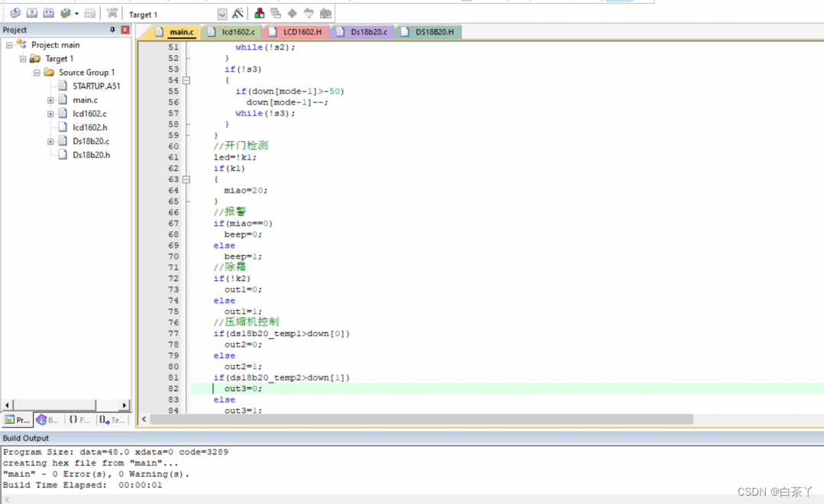Click the editor horizontal scrollbar
Viewport: 824px width, 504px height.
[x=420, y=419]
